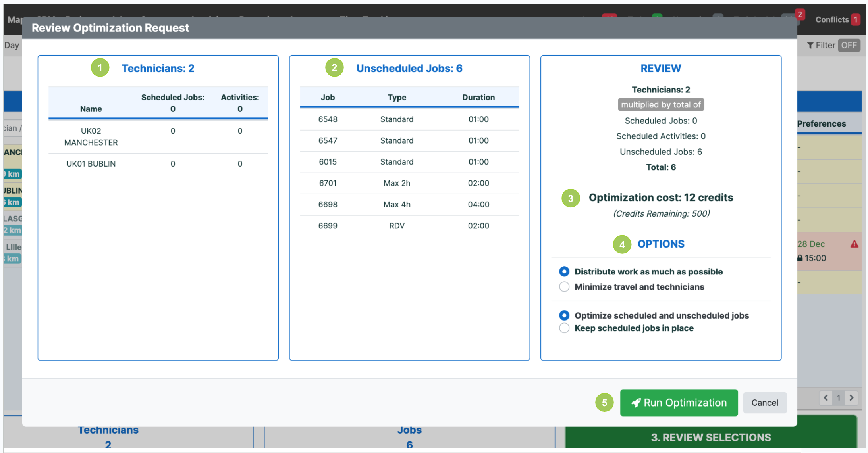Click green badge 4 beside OPTIONS heading
This screenshot has width=868, height=453.
point(621,244)
